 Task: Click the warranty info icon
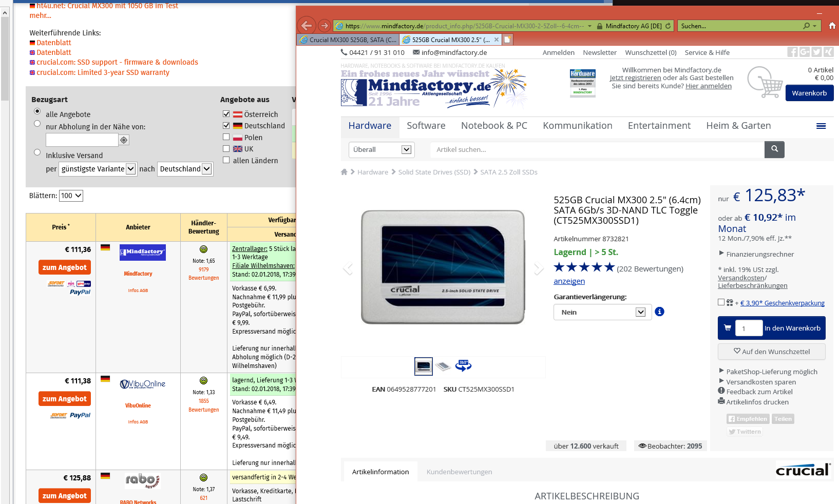click(660, 312)
